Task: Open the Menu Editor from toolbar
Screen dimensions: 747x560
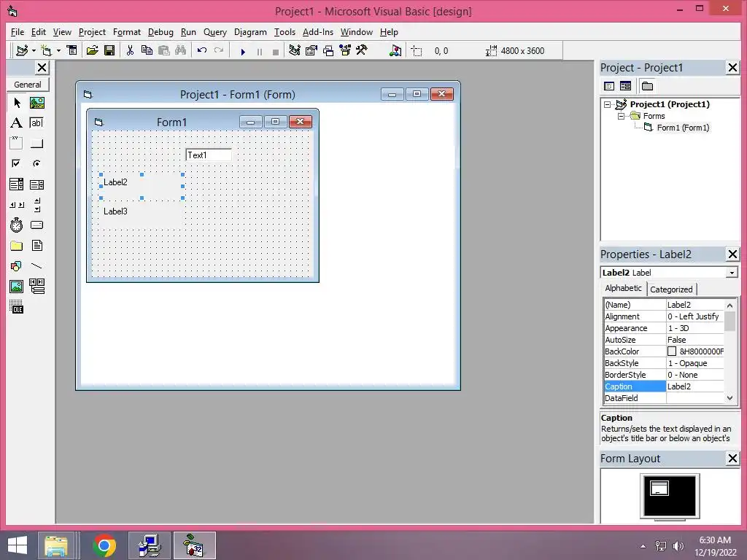Action: pos(72,50)
